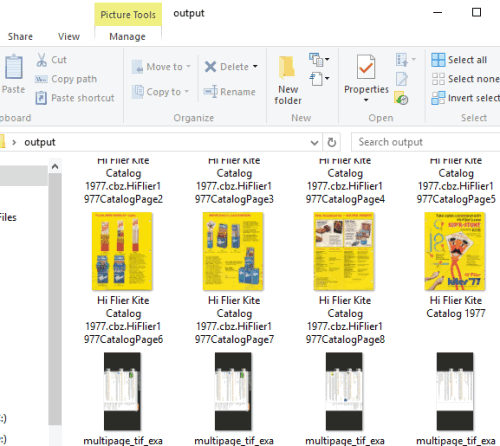Click the navigation pane scrollbar thumb
This screenshot has height=446, width=500.
coord(55,299)
